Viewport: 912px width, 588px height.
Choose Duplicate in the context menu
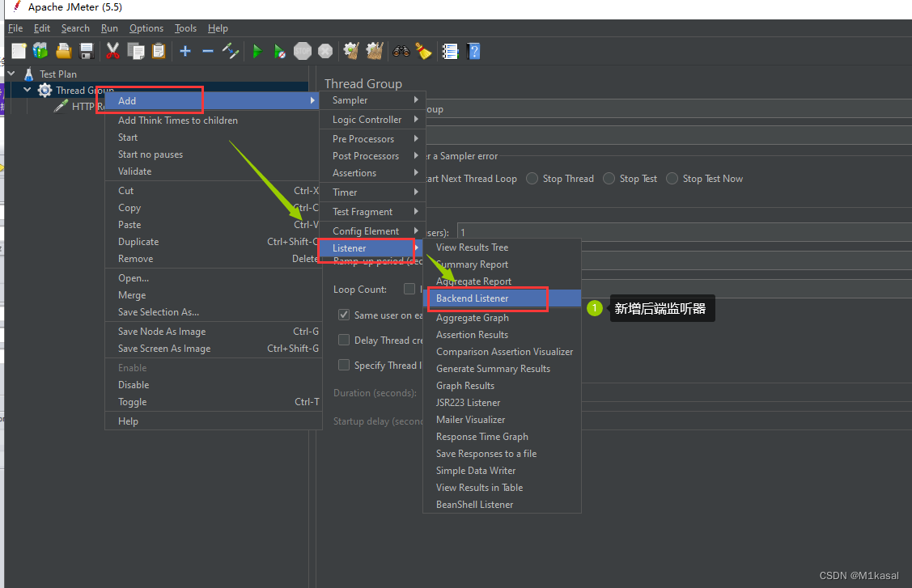(213, 241)
